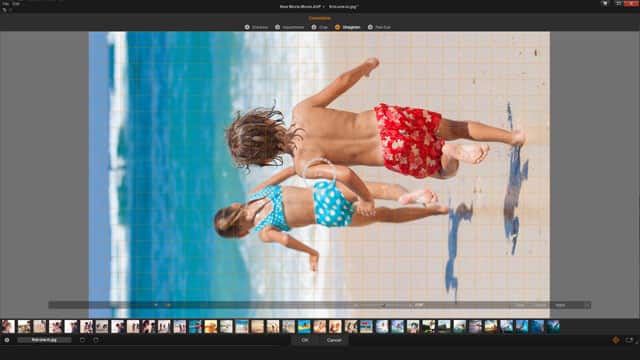Choose the Crop tool icon
This screenshot has width=640, height=360.
pos(314,27)
